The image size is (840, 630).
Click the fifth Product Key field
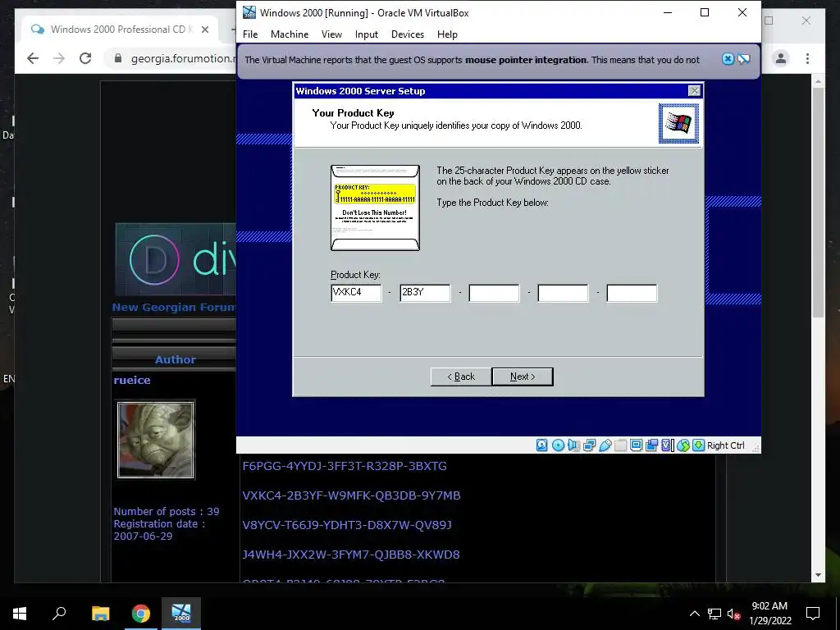click(632, 293)
